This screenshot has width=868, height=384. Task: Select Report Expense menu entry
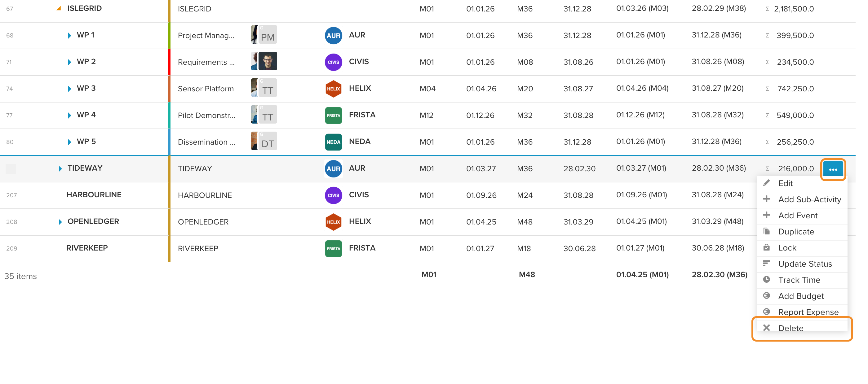click(802, 312)
